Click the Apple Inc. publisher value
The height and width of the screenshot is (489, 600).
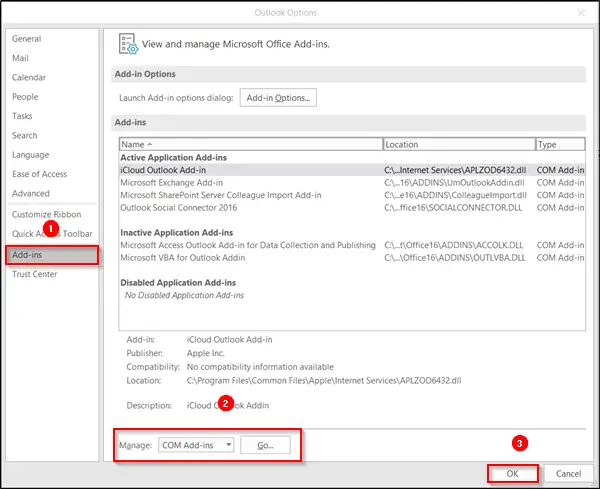[x=205, y=353]
